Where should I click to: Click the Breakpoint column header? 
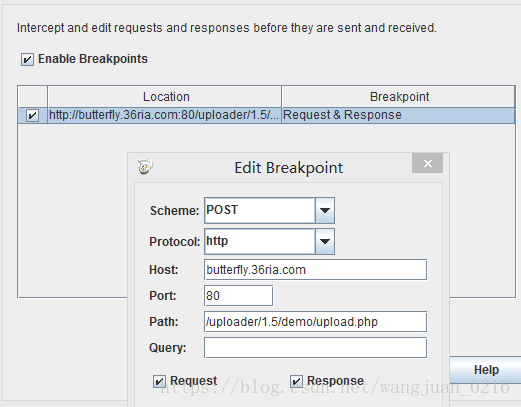pyautogui.click(x=398, y=97)
